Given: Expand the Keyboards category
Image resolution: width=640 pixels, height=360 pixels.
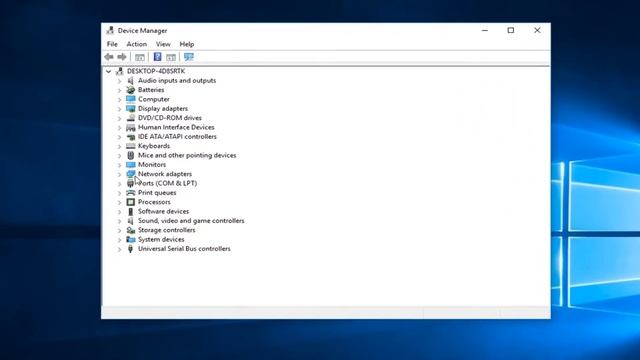Looking at the screenshot, I should coord(119,146).
